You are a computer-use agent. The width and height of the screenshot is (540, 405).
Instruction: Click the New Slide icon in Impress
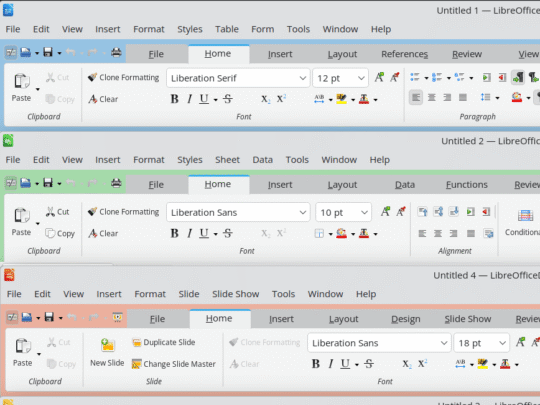(108, 345)
